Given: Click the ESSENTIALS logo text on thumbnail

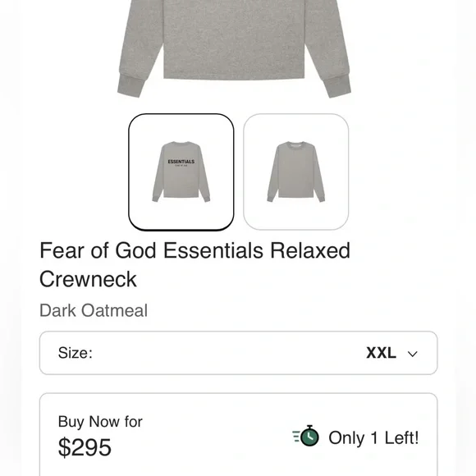Looking at the screenshot, I should pyautogui.click(x=181, y=162).
